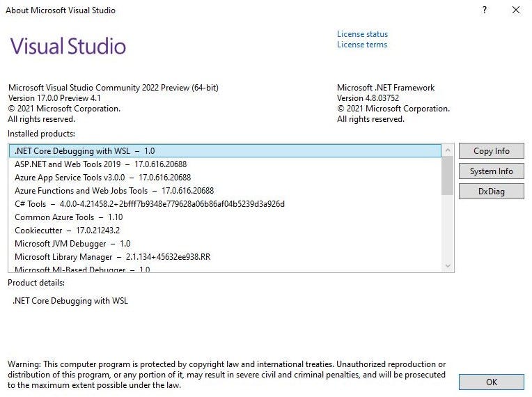Click the installed products scrollbar thumb

448,176
